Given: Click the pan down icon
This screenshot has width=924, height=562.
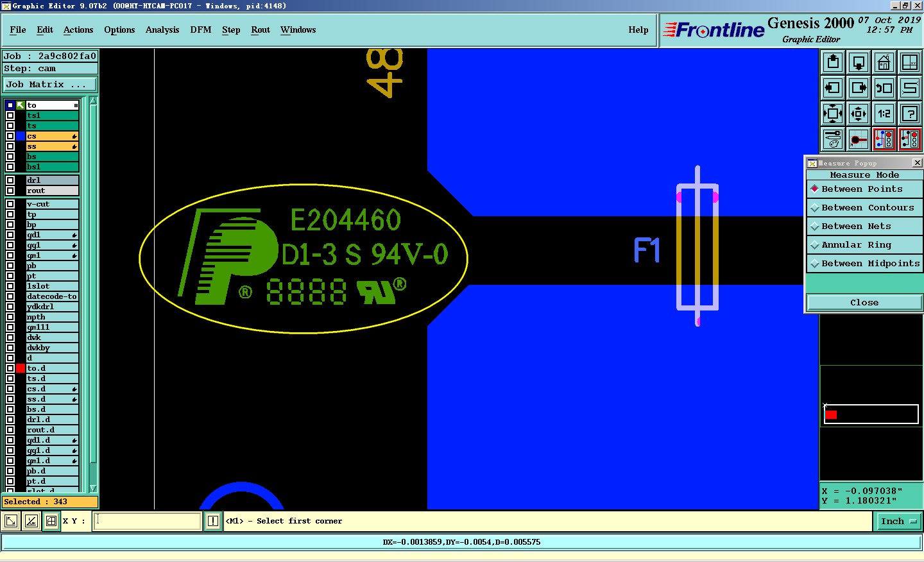Looking at the screenshot, I should click(859, 62).
